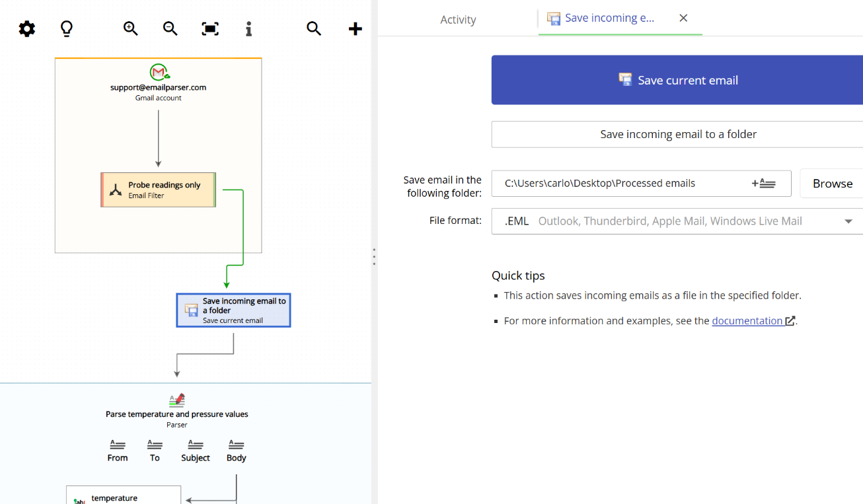863x504 pixels.
Task: Fit the diagram to screen
Action: pyautogui.click(x=209, y=28)
